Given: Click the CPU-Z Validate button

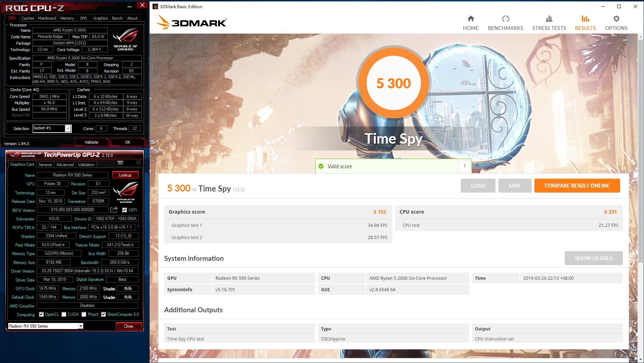Looking at the screenshot, I should pyautogui.click(x=91, y=142).
